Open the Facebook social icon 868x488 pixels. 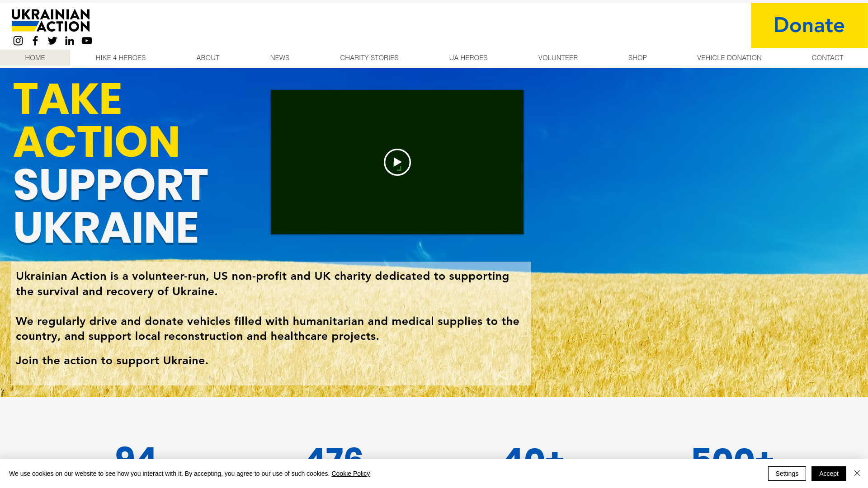pos(35,41)
